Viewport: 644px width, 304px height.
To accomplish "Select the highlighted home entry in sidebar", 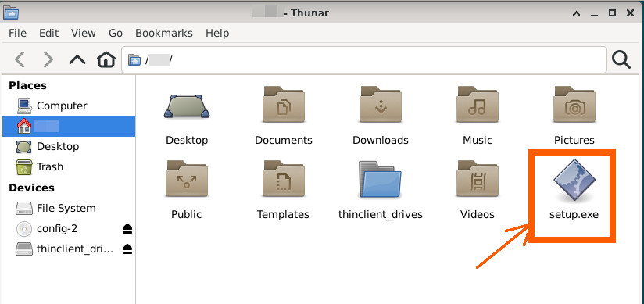I will pos(69,126).
